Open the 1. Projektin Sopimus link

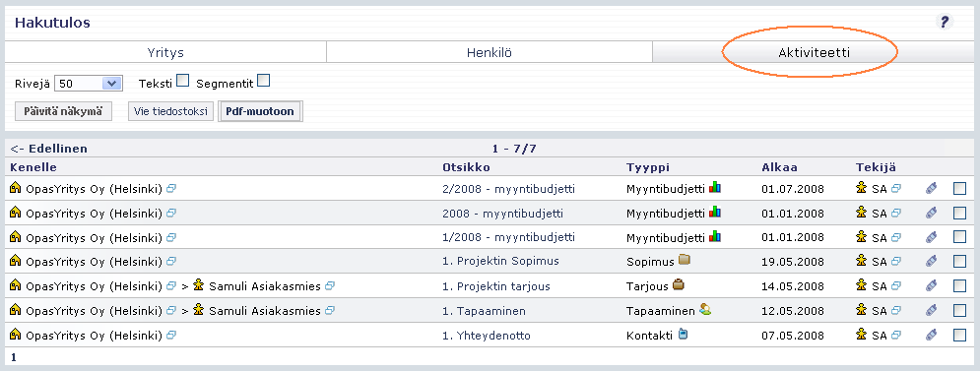coord(500,261)
